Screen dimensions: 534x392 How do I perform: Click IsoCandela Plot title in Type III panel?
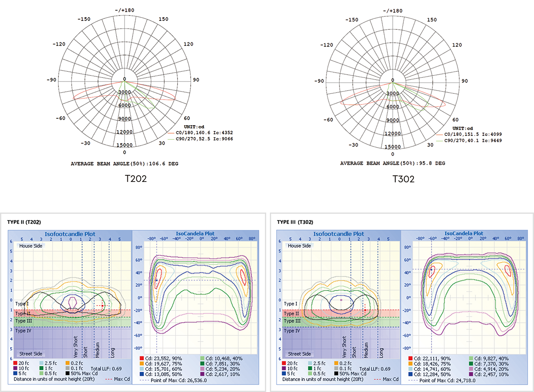point(463,234)
